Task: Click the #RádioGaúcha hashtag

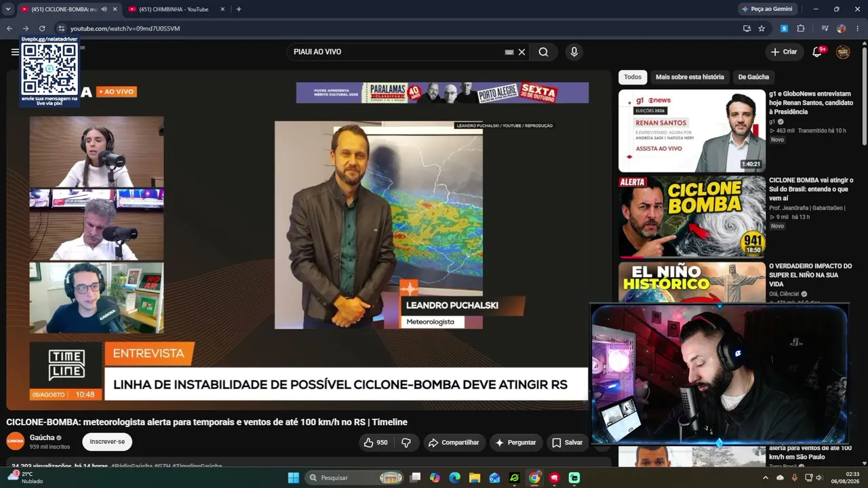Action: click(x=132, y=466)
